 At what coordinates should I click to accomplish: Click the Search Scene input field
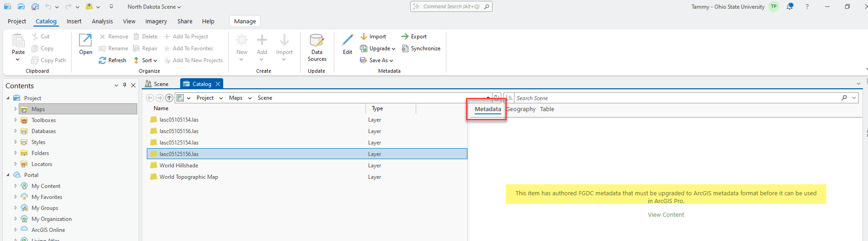pos(677,98)
